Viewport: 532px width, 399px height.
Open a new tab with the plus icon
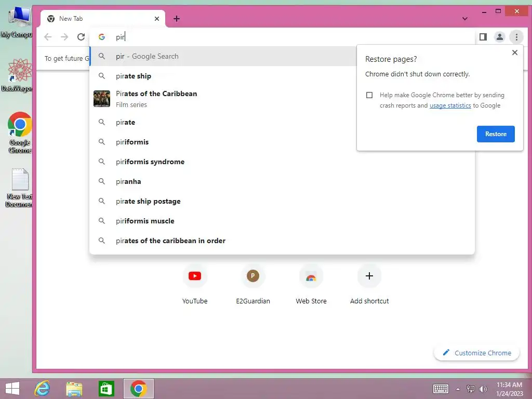click(177, 19)
